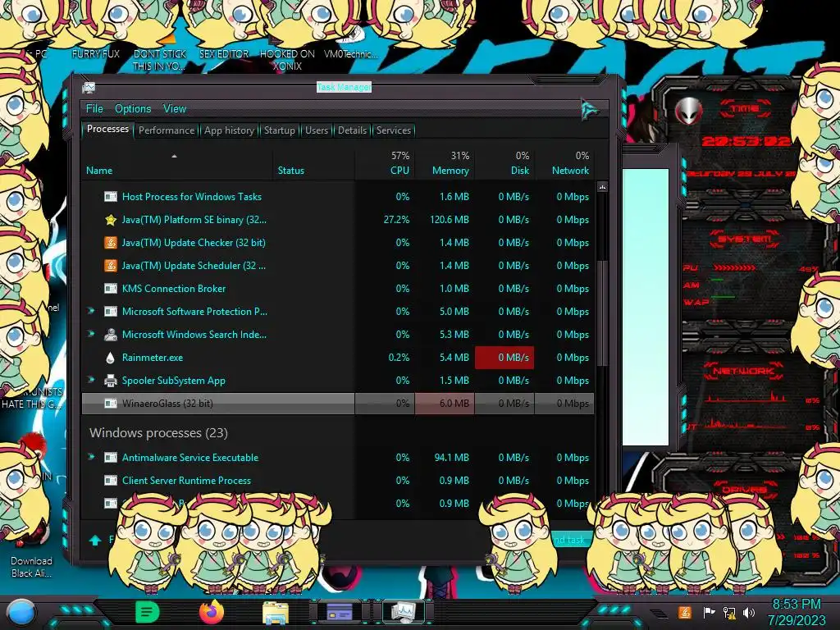
Task: Switch to the Performance tab
Action: pyautogui.click(x=167, y=130)
